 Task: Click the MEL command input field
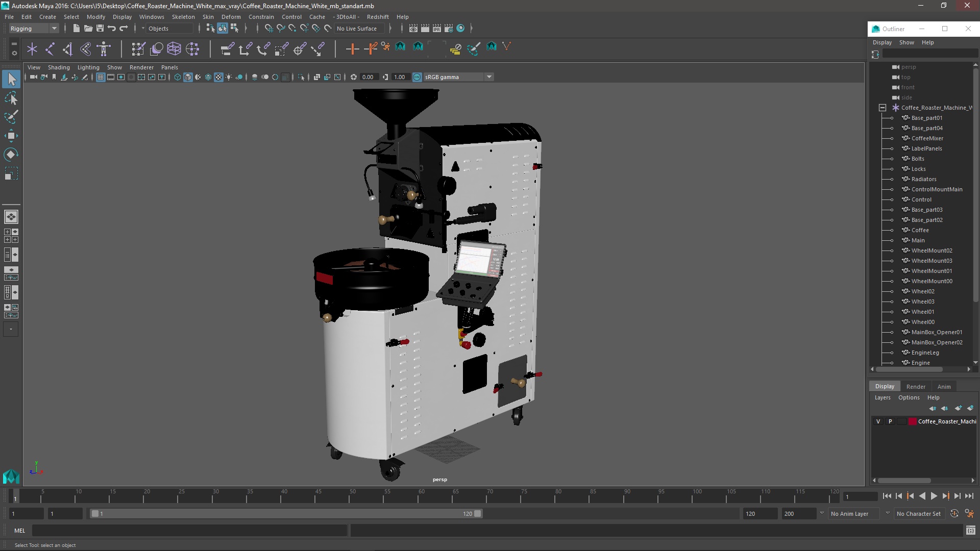[189, 531]
